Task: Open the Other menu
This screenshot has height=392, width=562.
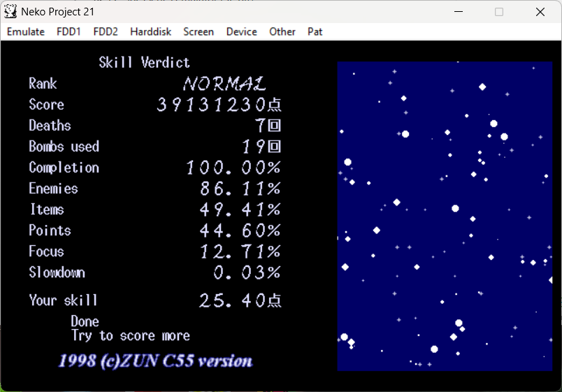Action: (x=282, y=32)
